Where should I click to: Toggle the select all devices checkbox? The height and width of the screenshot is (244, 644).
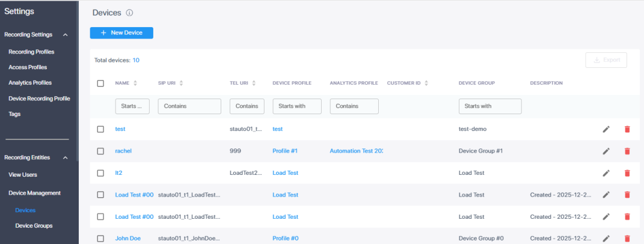pyautogui.click(x=100, y=83)
